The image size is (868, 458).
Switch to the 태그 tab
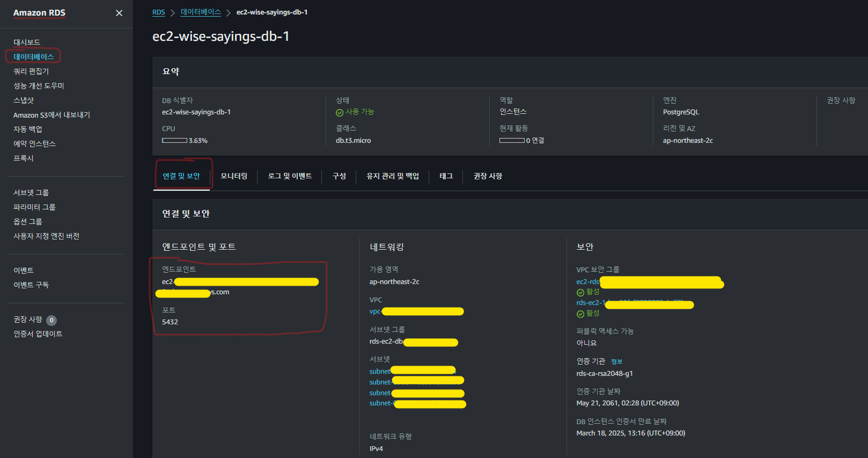click(446, 176)
